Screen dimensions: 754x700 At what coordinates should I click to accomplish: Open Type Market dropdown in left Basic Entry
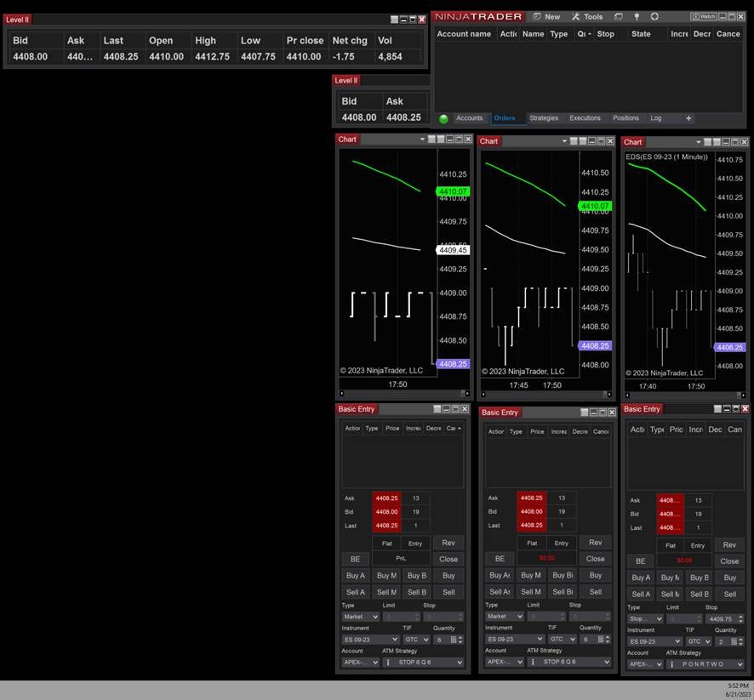(x=361, y=617)
